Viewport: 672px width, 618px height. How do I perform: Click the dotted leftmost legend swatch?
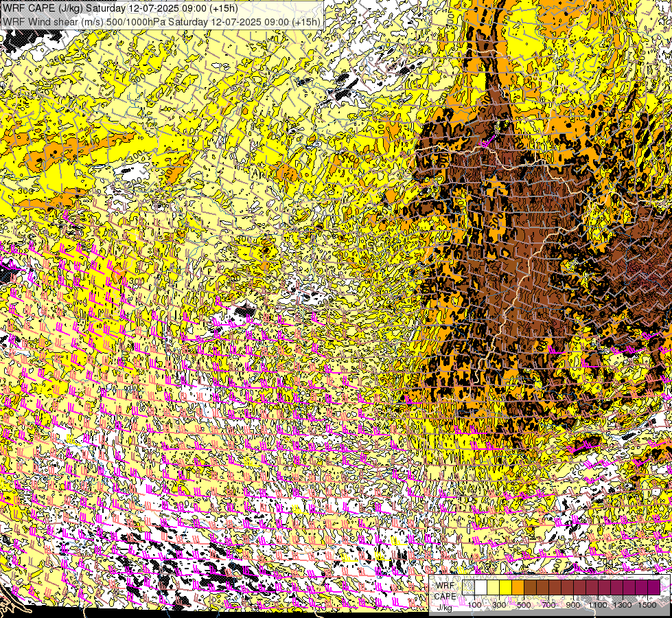tap(468, 587)
